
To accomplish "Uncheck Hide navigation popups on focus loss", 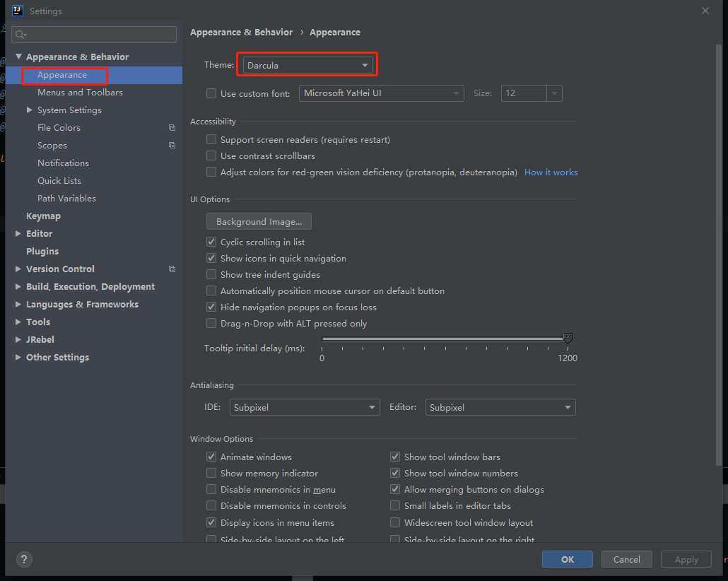I will coord(211,307).
